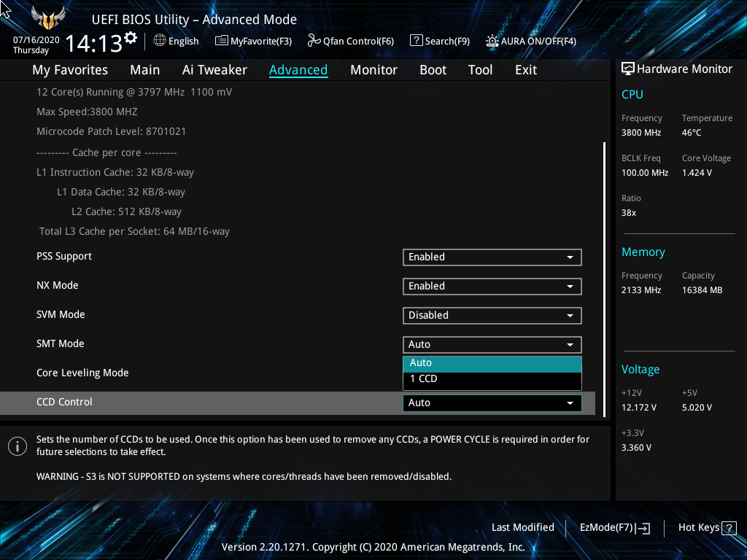
Task: Click the Hot Keys question mark icon
Action: [729, 528]
